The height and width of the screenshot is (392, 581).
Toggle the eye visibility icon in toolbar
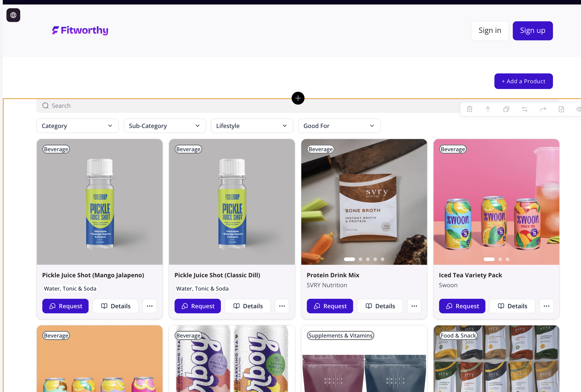click(x=579, y=109)
